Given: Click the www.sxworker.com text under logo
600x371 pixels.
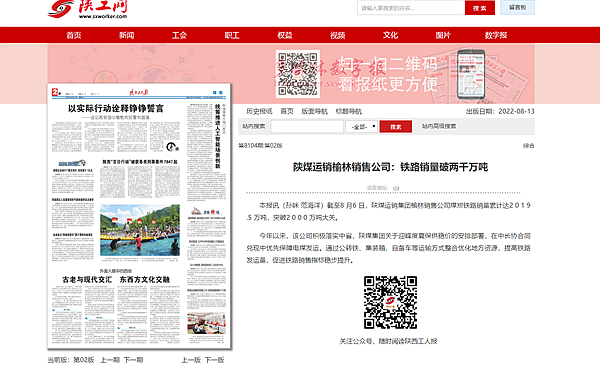Looking at the screenshot, I should tap(103, 16).
